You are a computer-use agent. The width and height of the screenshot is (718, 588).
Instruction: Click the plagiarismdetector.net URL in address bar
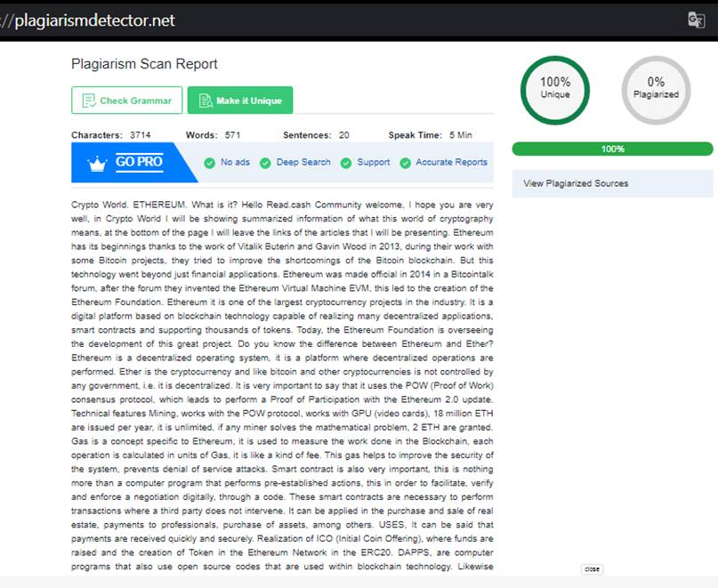[x=94, y=20]
